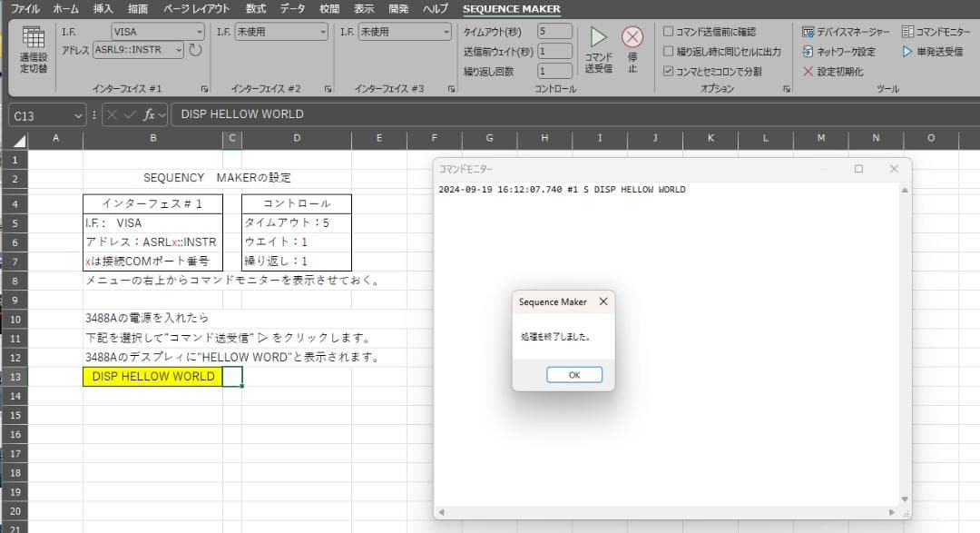This screenshot has width=980, height=533.
Task: Open the データ ribbon tab
Action: (292, 8)
